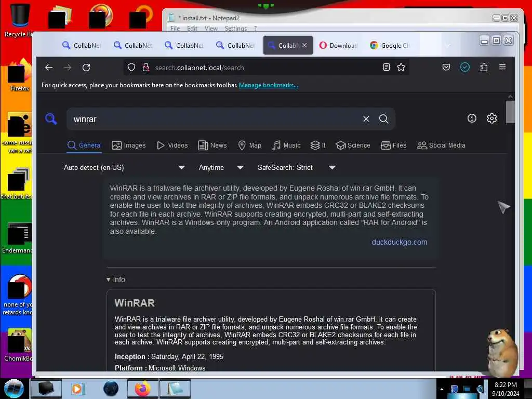Open the Pocket save icon
The width and height of the screenshot is (532, 399).
pyautogui.click(x=446, y=67)
